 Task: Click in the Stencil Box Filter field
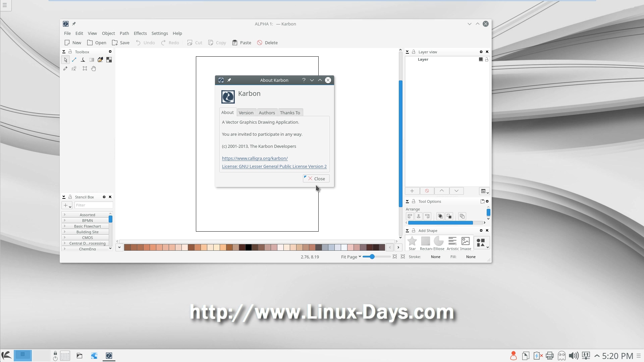point(94,205)
